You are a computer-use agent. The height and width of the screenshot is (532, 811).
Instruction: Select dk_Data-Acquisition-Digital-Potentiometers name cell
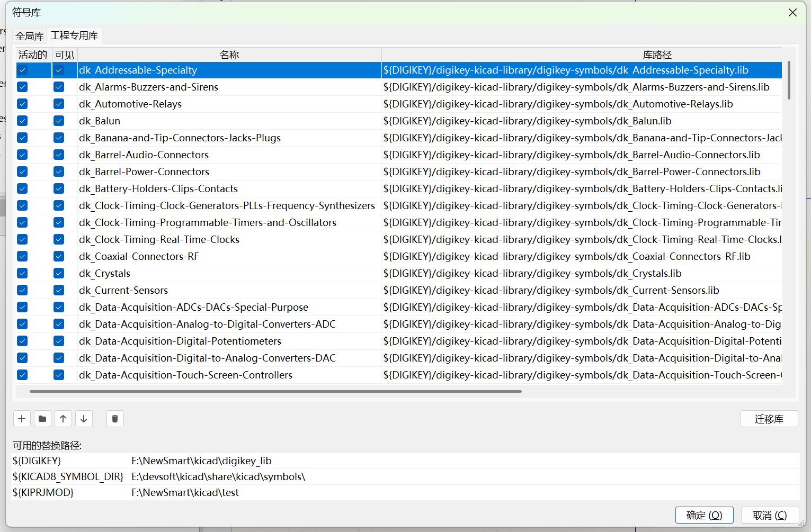tap(229, 341)
